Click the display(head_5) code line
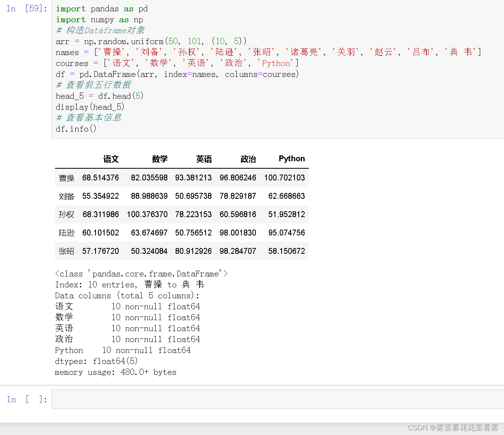This screenshot has width=504, height=435. (90, 107)
